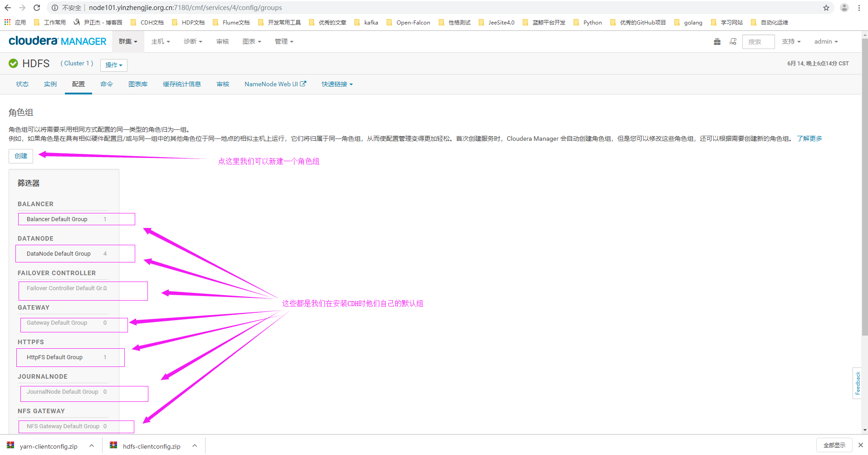The height and width of the screenshot is (455, 868).
Task: Expand options for hdfs-clientconfig.zip download
Action: pyautogui.click(x=195, y=445)
